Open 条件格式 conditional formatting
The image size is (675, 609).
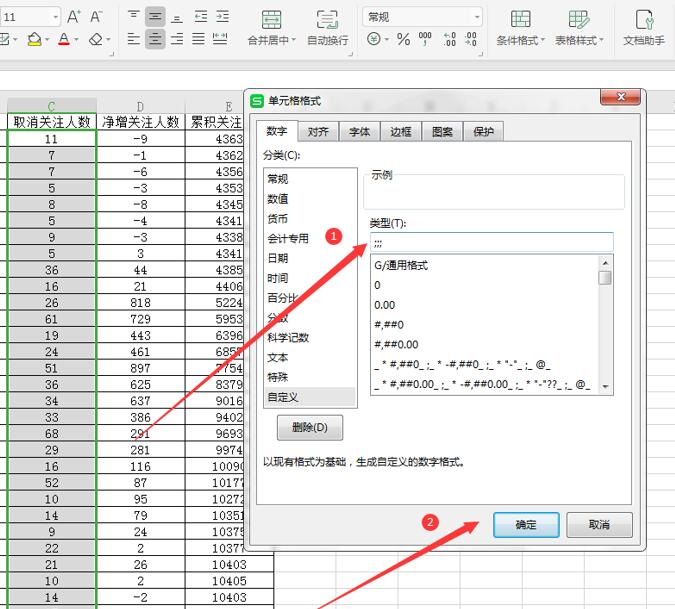520,28
